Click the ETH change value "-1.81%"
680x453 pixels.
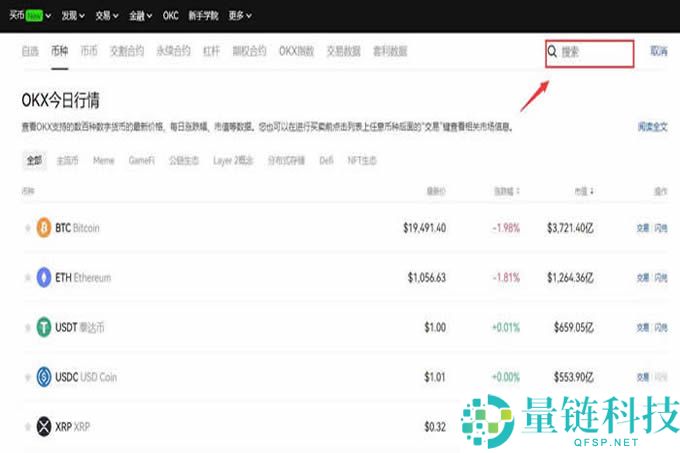[506, 278]
